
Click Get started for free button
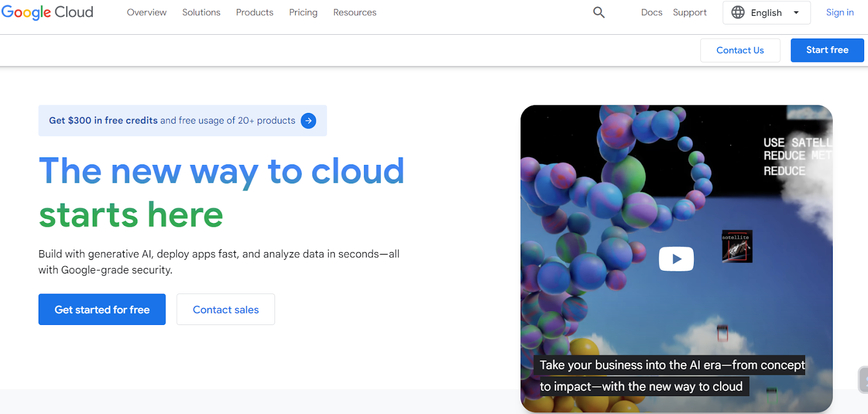[102, 309]
